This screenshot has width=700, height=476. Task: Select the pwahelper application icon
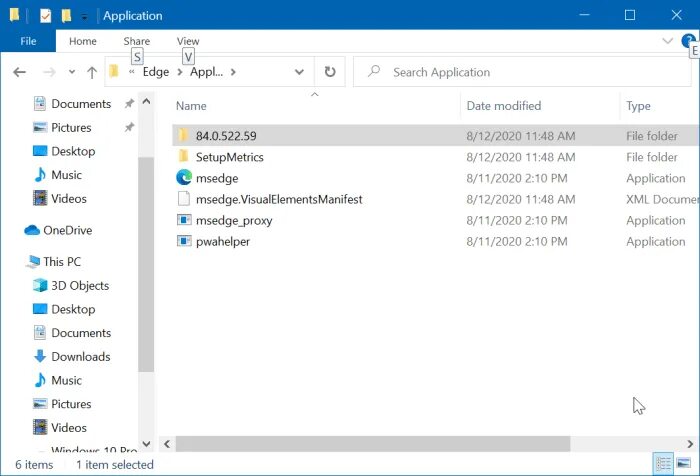tap(184, 241)
